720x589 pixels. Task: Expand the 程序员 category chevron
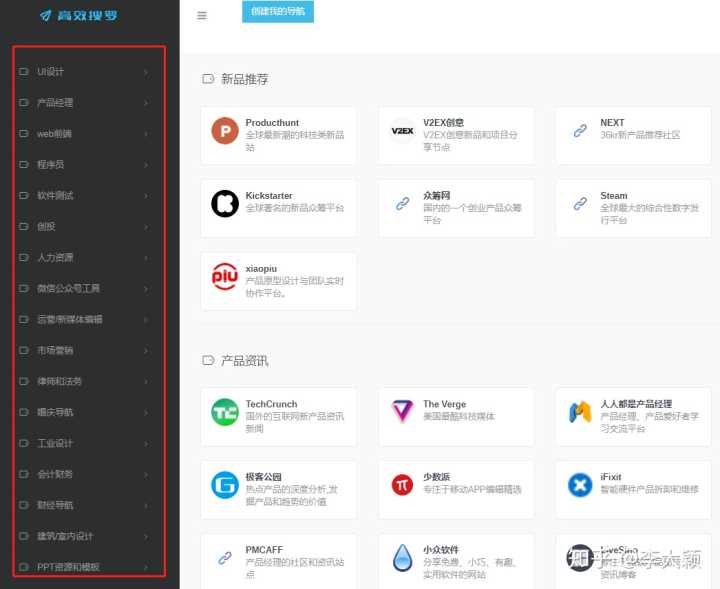point(146,165)
